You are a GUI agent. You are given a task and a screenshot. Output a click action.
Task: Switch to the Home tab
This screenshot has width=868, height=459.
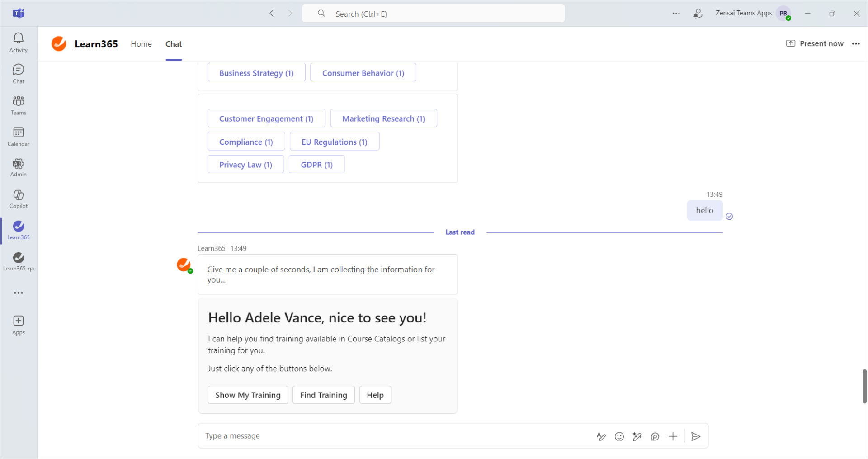click(x=141, y=44)
